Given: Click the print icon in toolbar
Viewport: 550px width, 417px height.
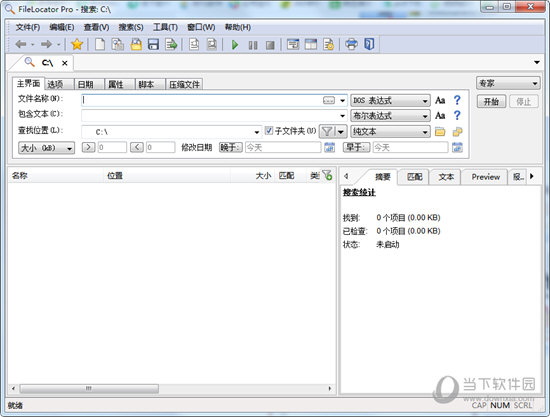Looking at the screenshot, I should pos(351,45).
